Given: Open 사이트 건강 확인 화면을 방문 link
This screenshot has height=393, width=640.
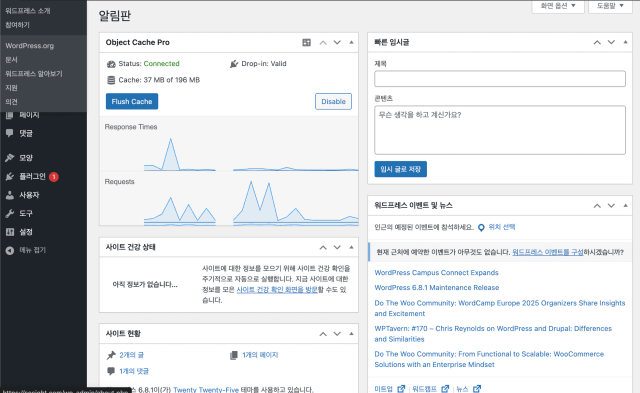Looking at the screenshot, I should click(277, 290).
